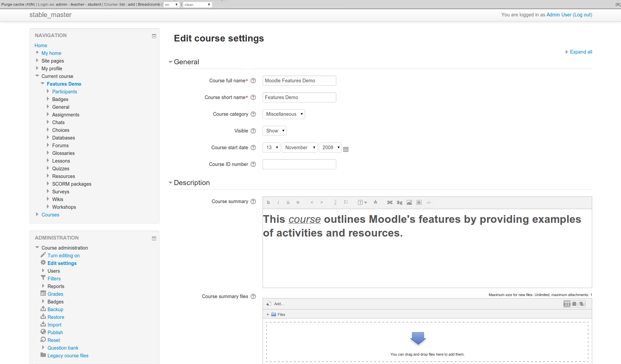Image resolution: width=621 pixels, height=364 pixels.
Task: Close the top debug bar with [X]
Action: [618, 5]
